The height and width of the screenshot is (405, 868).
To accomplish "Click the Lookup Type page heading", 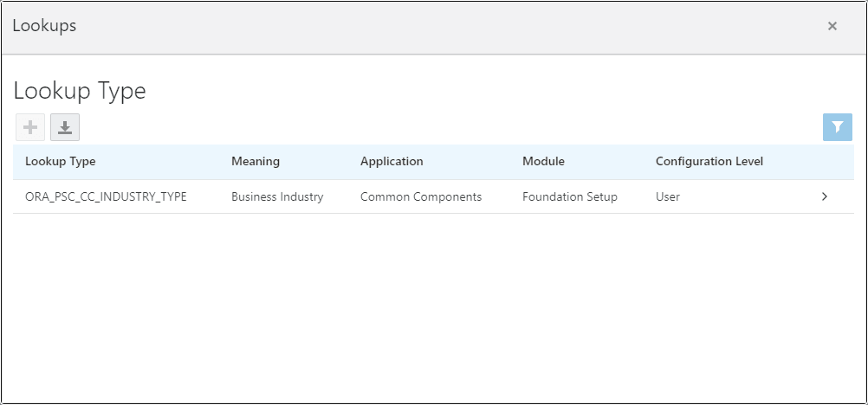I will (80, 91).
